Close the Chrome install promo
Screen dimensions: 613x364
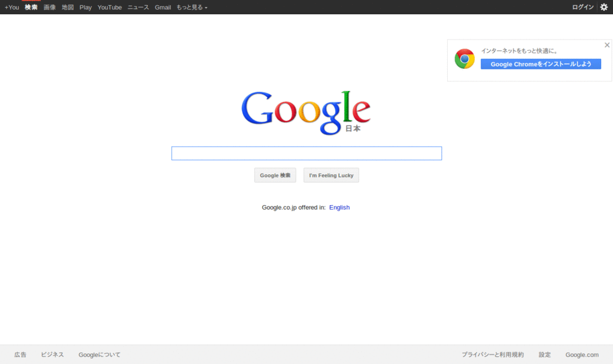(x=607, y=45)
